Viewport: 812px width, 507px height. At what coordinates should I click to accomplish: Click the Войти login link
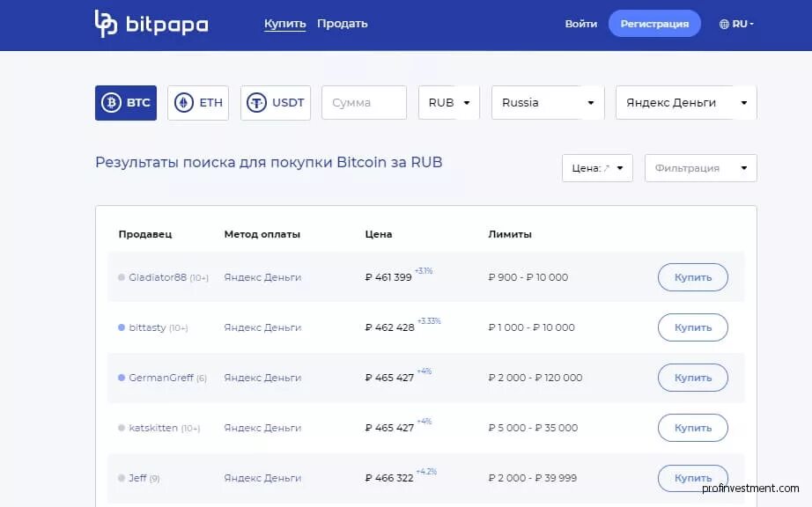click(x=580, y=24)
